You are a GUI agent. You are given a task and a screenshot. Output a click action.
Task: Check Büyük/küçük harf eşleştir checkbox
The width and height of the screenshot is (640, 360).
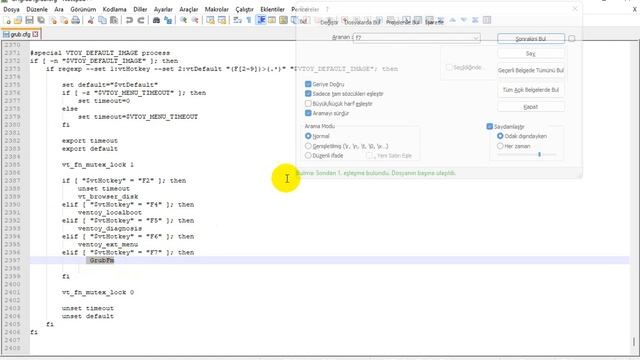(308, 104)
